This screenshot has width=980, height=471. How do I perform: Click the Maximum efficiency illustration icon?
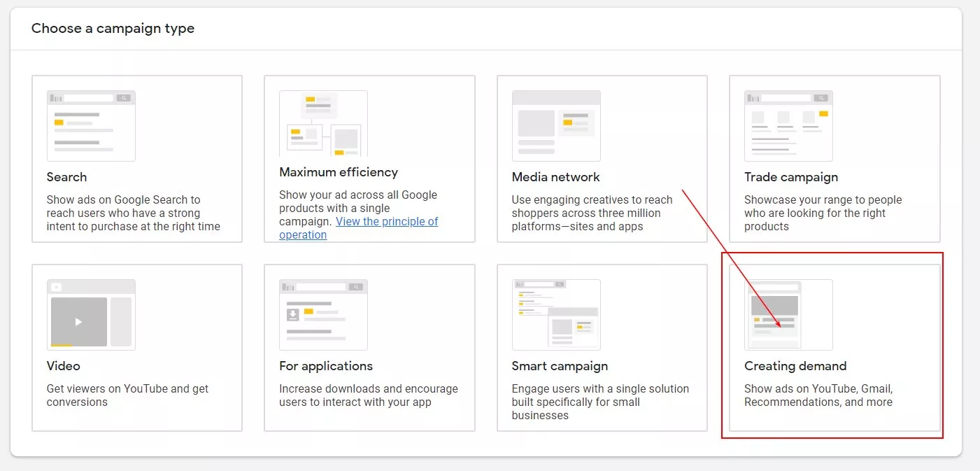pyautogui.click(x=323, y=123)
